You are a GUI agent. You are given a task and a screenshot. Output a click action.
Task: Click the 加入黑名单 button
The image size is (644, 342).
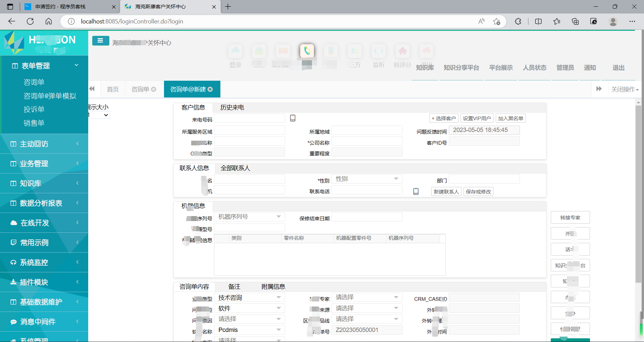point(511,118)
